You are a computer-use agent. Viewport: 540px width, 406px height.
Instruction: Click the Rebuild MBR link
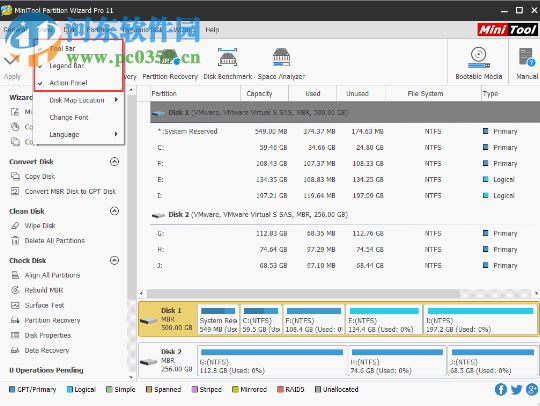point(44,290)
